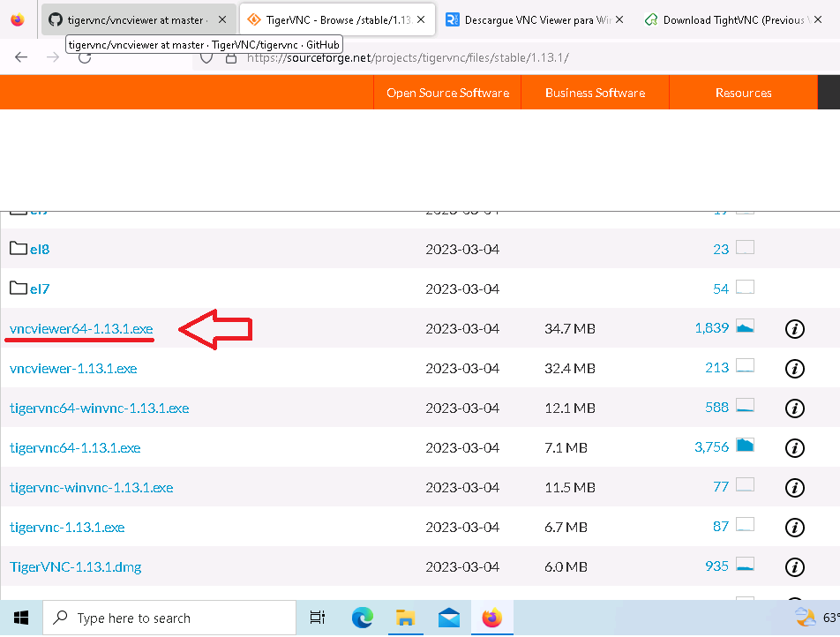Close the Download TightVNC tab
This screenshot has width=840, height=637.
coord(817,19)
